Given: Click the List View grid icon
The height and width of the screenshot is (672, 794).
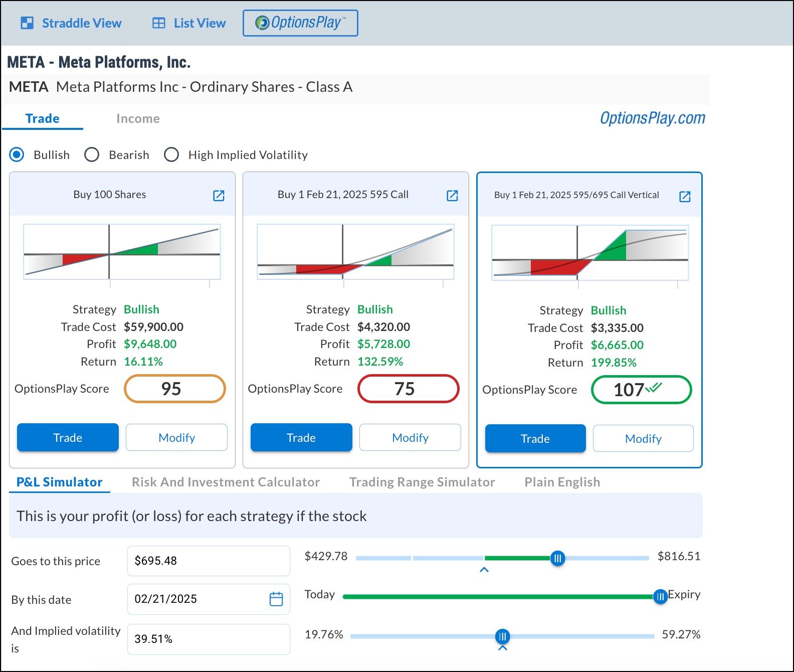Looking at the screenshot, I should coord(159,23).
